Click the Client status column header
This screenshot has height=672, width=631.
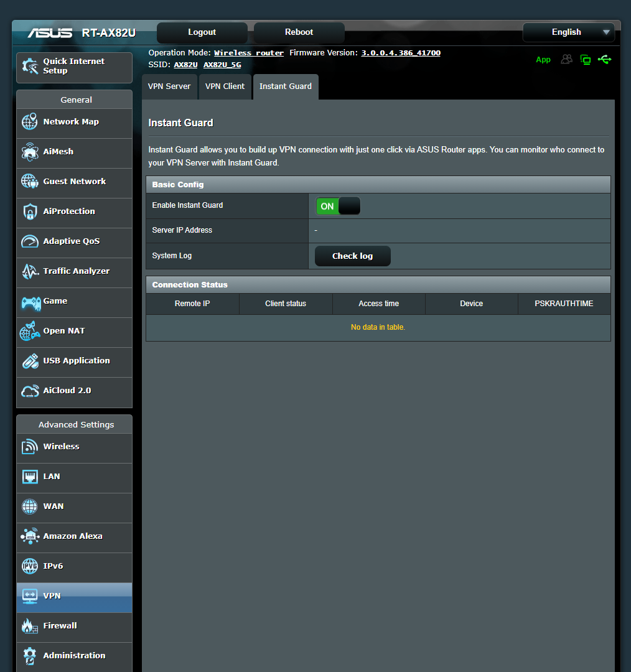pyautogui.click(x=286, y=304)
